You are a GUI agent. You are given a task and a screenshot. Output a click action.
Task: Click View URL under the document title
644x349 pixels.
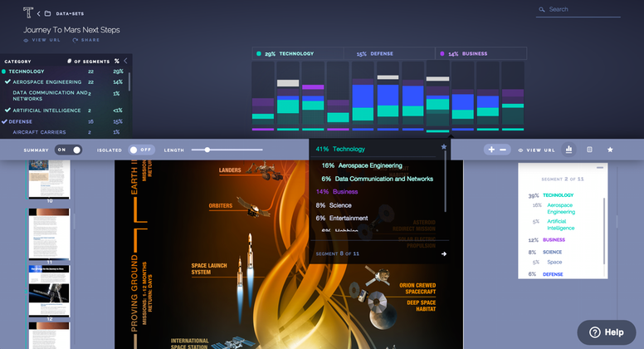pos(46,40)
